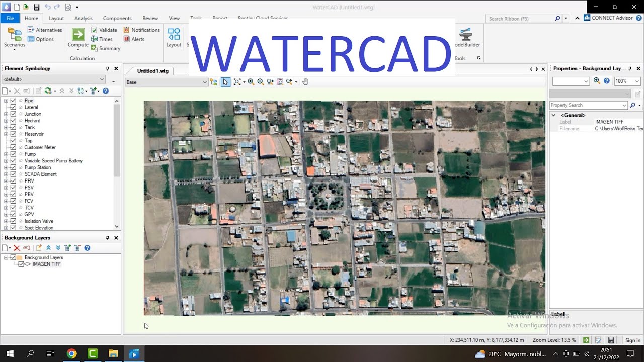The image size is (644, 362).
Task: Toggle IMAGEN TIFF layer checkbox
Action: click(x=21, y=264)
